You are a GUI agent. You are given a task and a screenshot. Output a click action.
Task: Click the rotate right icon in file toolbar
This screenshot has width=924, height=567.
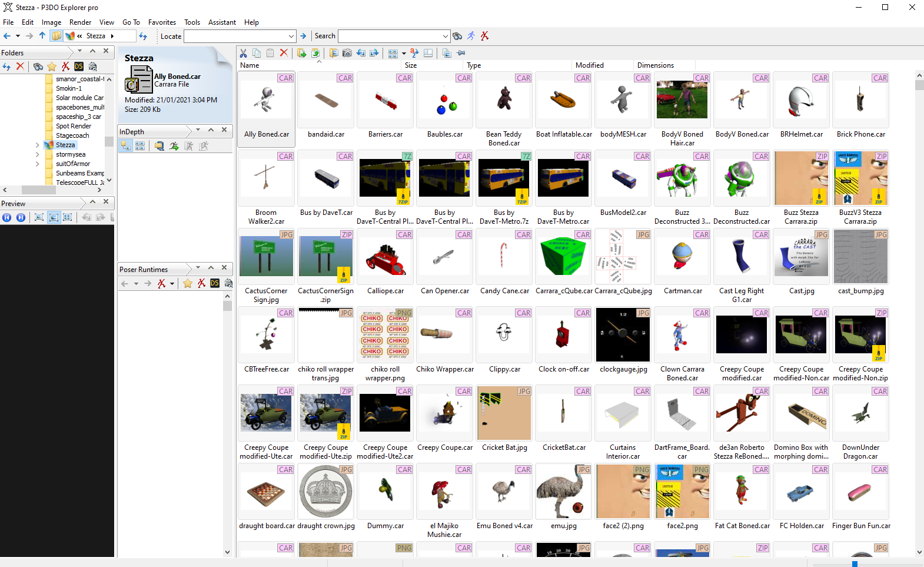click(374, 53)
